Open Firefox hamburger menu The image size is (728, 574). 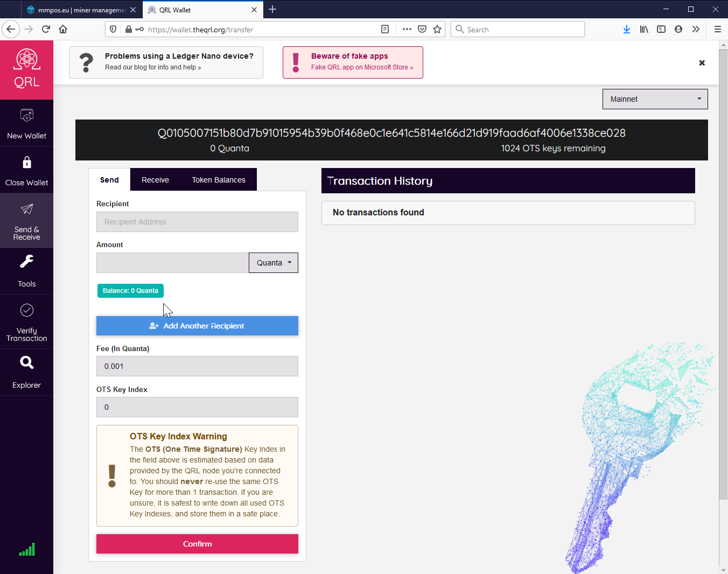717,29
